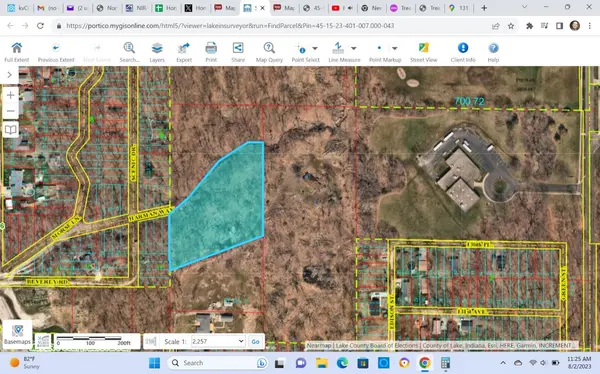Open File Explorer from taskbar
The width and height of the screenshot is (600, 374).
[322, 363]
